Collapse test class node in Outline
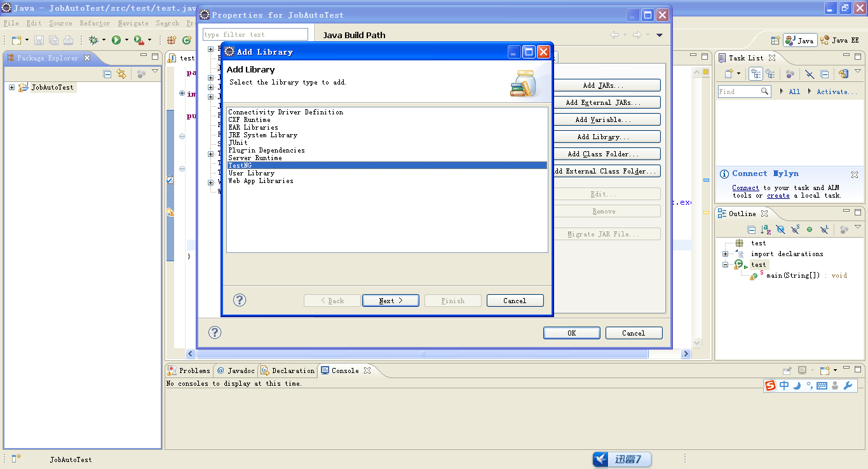The width and height of the screenshot is (868, 469). [x=725, y=264]
